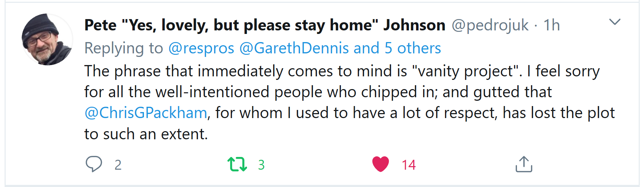Viewport: 644px width, 187px height.
Task: Click the phrase "vanity project" in the tweet
Action: click(465, 71)
